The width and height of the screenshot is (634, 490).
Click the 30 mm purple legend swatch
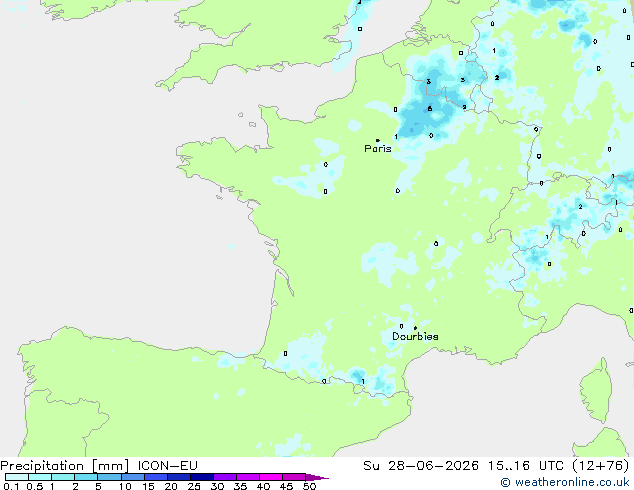[x=225, y=477]
